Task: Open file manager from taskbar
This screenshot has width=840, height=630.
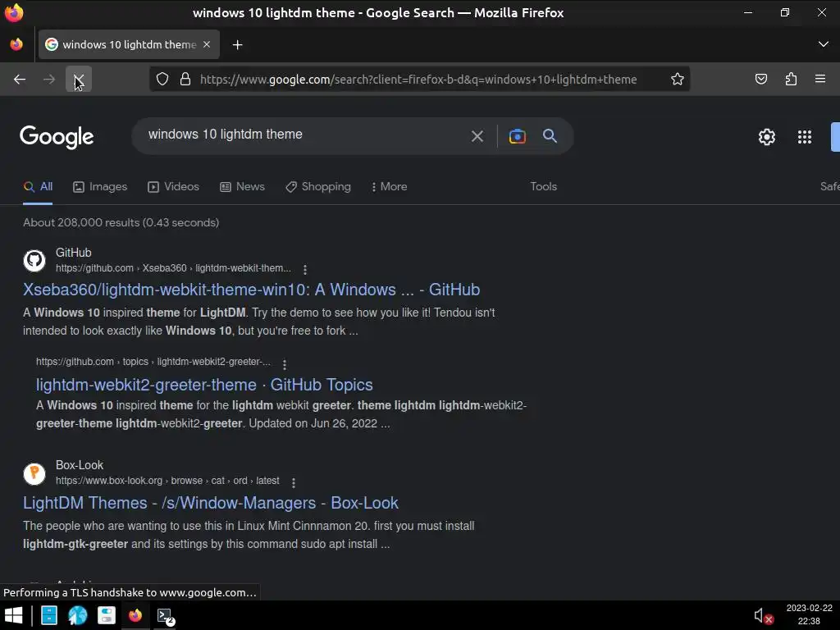Action: (x=49, y=615)
